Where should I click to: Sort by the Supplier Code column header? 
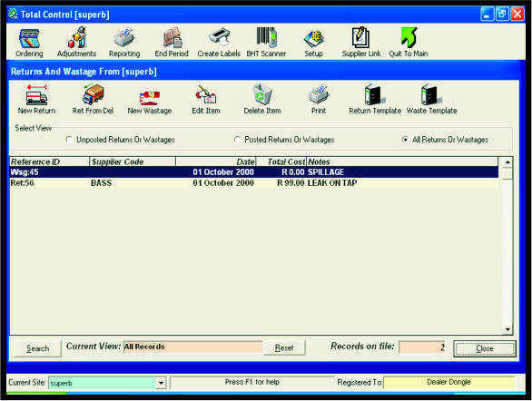pos(133,161)
